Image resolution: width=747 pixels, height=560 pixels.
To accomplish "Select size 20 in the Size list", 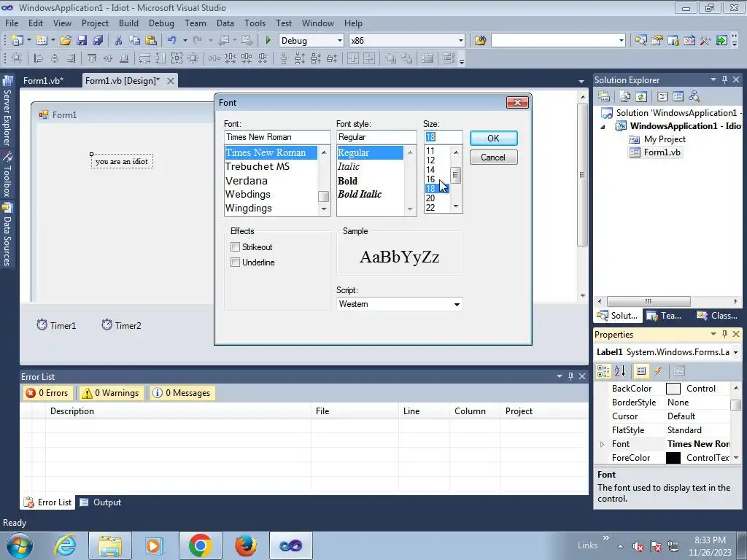I will (430, 198).
